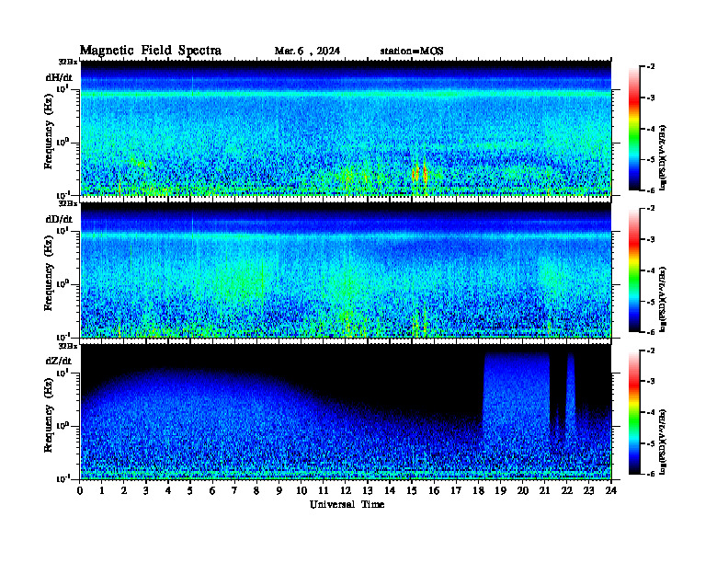Click '-4' tick on dZ/dt color scale
The height and width of the screenshot is (563, 728).
[x=651, y=412]
